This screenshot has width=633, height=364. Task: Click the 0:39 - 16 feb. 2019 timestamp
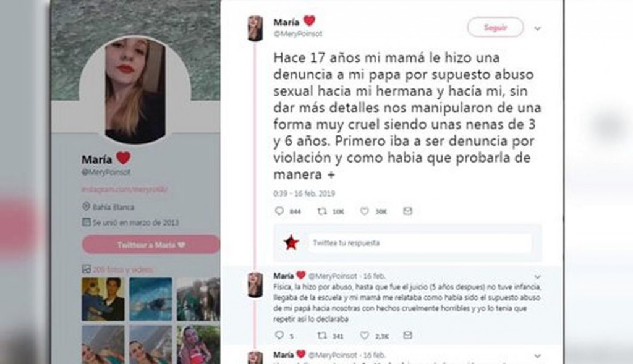click(304, 193)
